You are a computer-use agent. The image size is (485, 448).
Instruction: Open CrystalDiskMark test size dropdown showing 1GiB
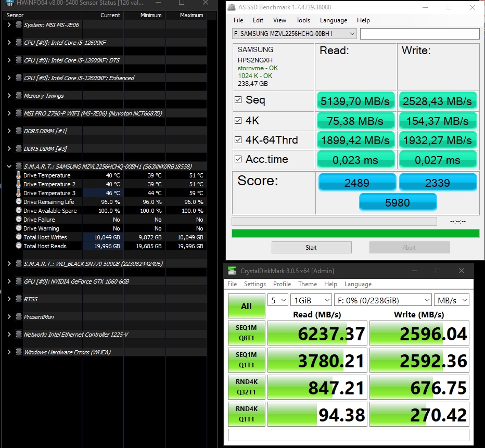(311, 300)
